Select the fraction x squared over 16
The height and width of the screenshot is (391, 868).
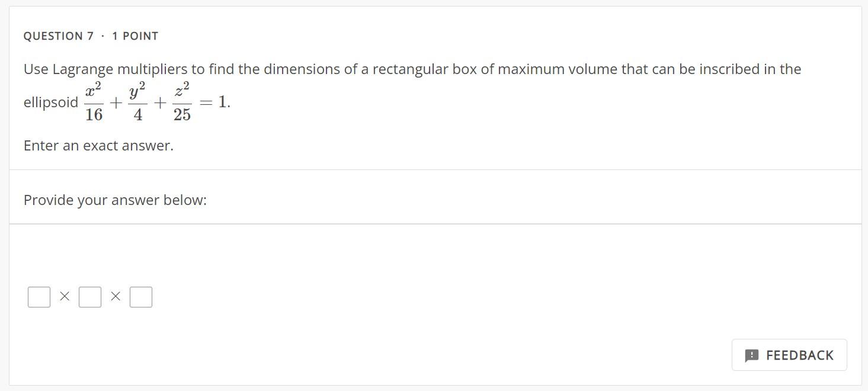[x=94, y=101]
